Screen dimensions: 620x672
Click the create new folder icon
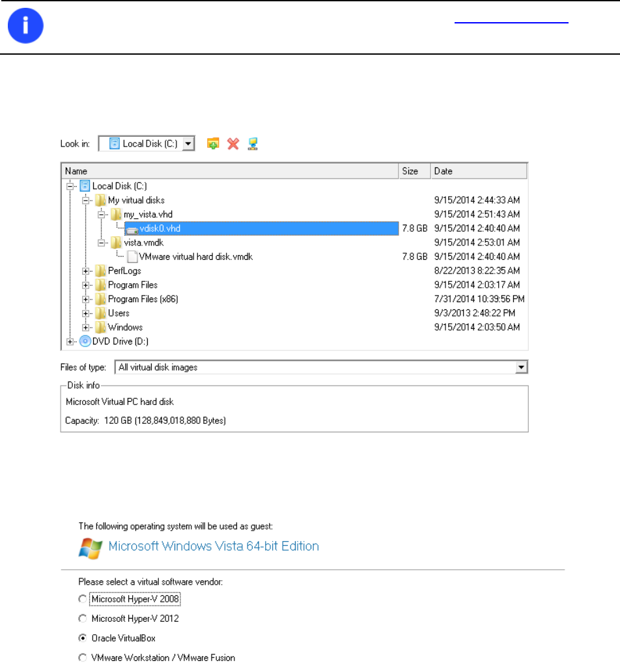tap(213, 143)
